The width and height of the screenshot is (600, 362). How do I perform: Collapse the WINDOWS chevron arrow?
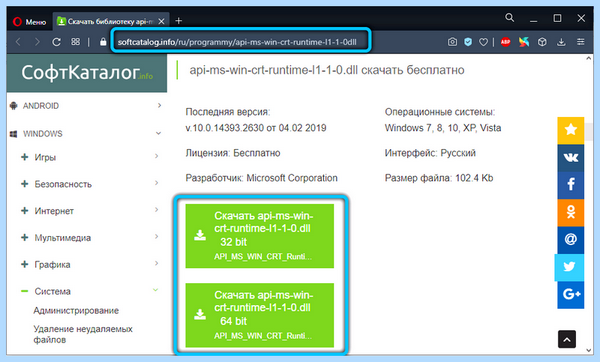click(158, 134)
